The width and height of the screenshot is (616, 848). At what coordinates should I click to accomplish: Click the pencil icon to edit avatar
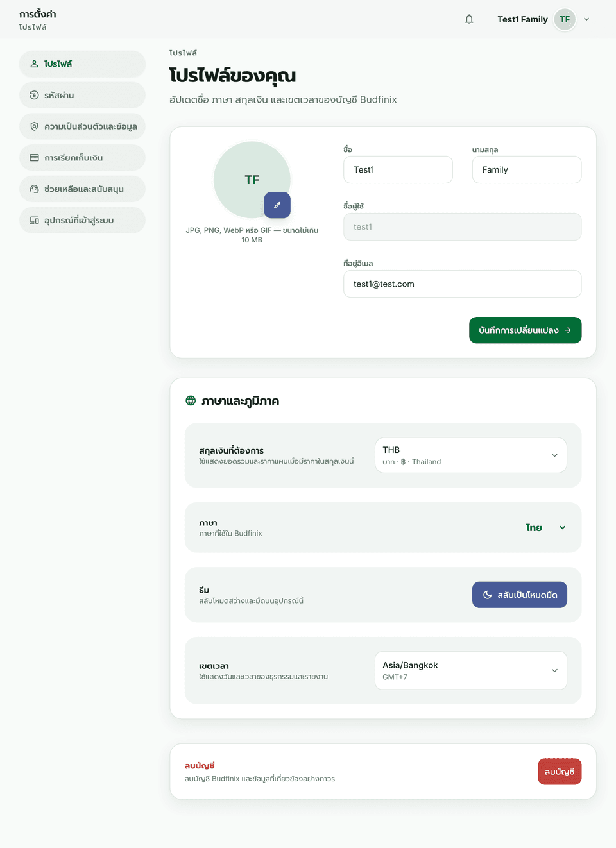tap(277, 205)
